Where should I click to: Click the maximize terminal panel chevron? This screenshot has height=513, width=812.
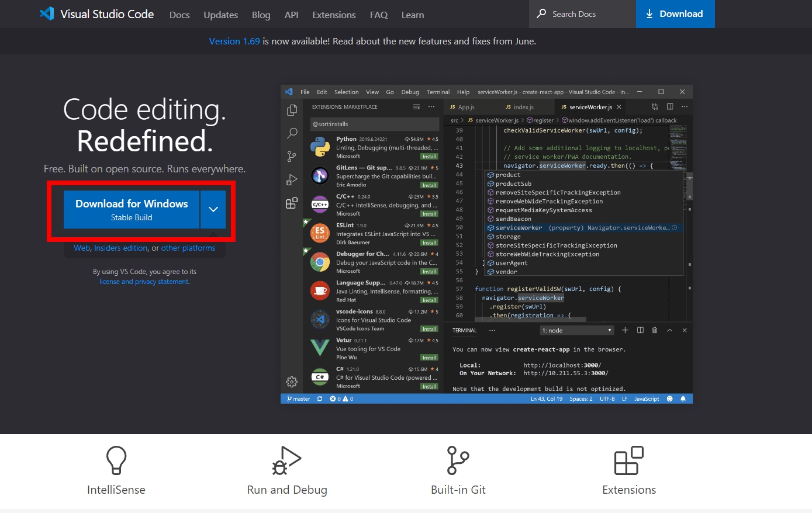[x=670, y=330]
